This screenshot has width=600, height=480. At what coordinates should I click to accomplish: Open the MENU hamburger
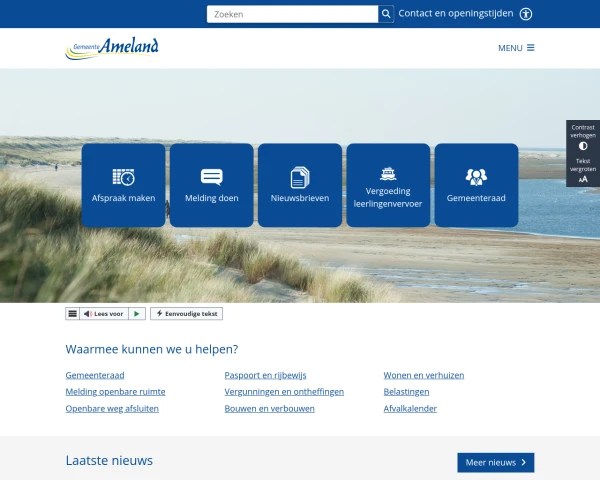pos(516,48)
